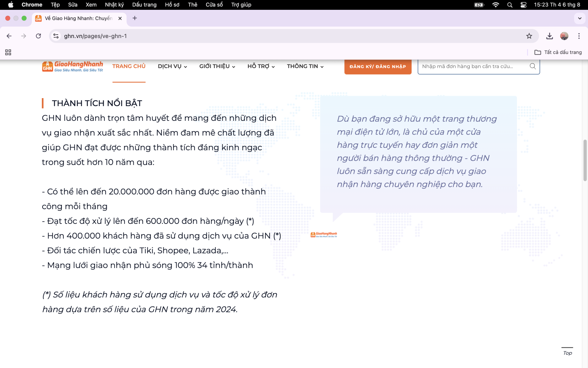Click the ĐĂNG KÝ/ ĐĂNG NHẬP button
Image resolution: width=588 pixels, height=368 pixels.
tap(378, 67)
